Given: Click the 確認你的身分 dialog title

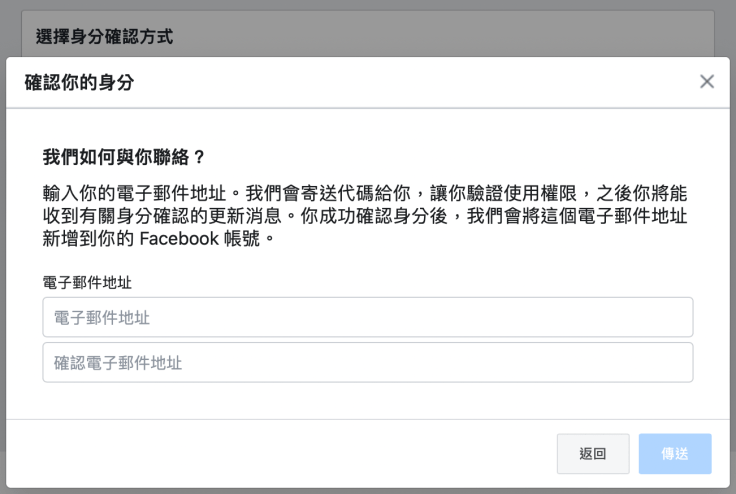Looking at the screenshot, I should coord(79,83).
